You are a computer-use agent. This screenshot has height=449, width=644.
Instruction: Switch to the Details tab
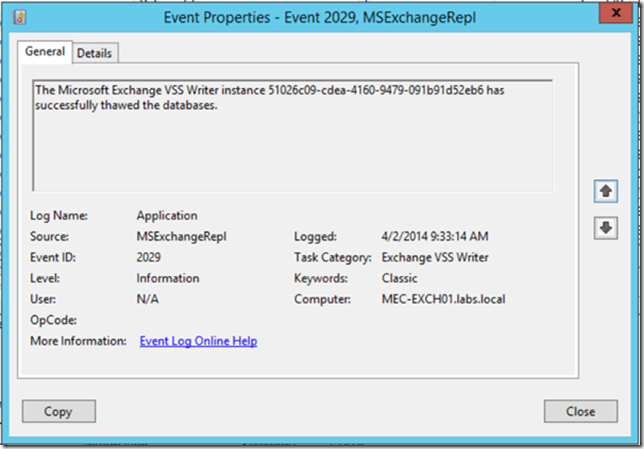(x=95, y=53)
